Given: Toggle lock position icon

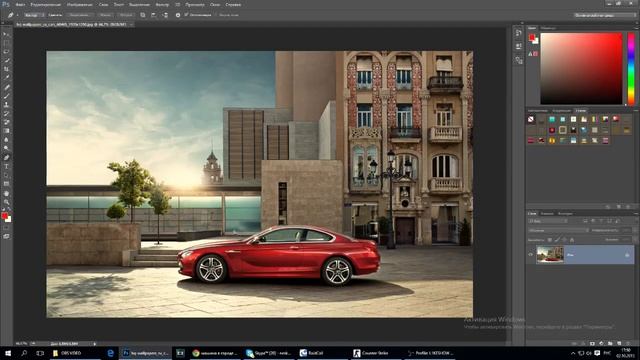Looking at the screenshot, I should 564,240.
